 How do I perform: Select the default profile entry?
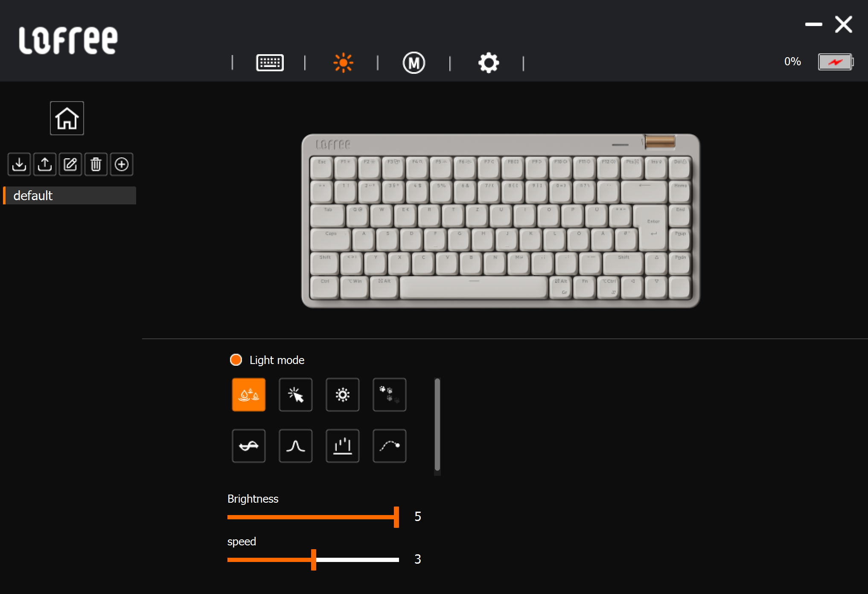(70, 195)
